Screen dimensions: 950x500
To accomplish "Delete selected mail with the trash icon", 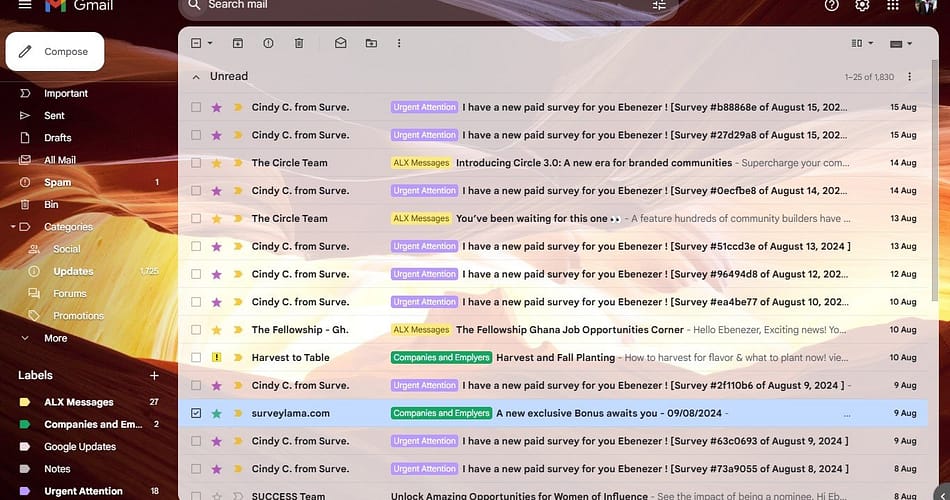I will click(x=299, y=43).
